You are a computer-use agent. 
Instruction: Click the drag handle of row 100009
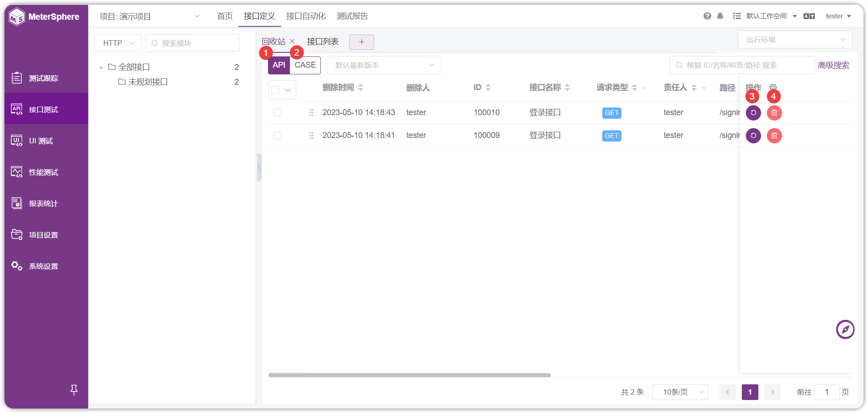point(311,135)
